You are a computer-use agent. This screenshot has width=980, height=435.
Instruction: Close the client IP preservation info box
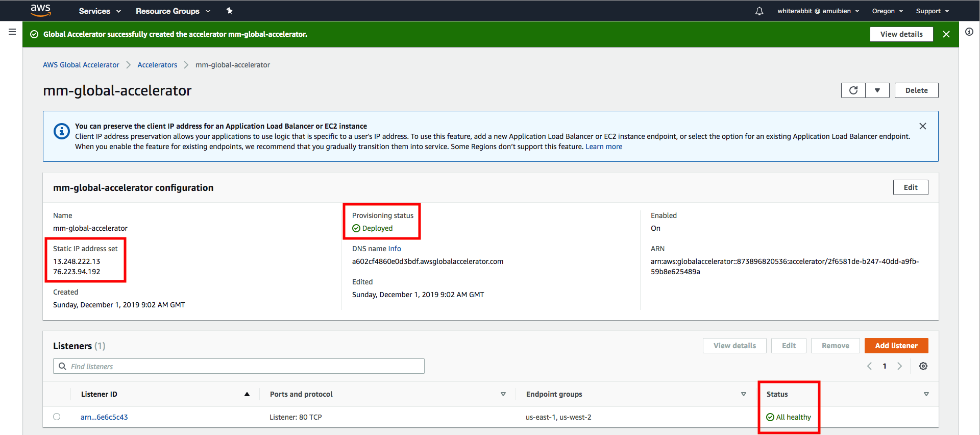coord(923,126)
